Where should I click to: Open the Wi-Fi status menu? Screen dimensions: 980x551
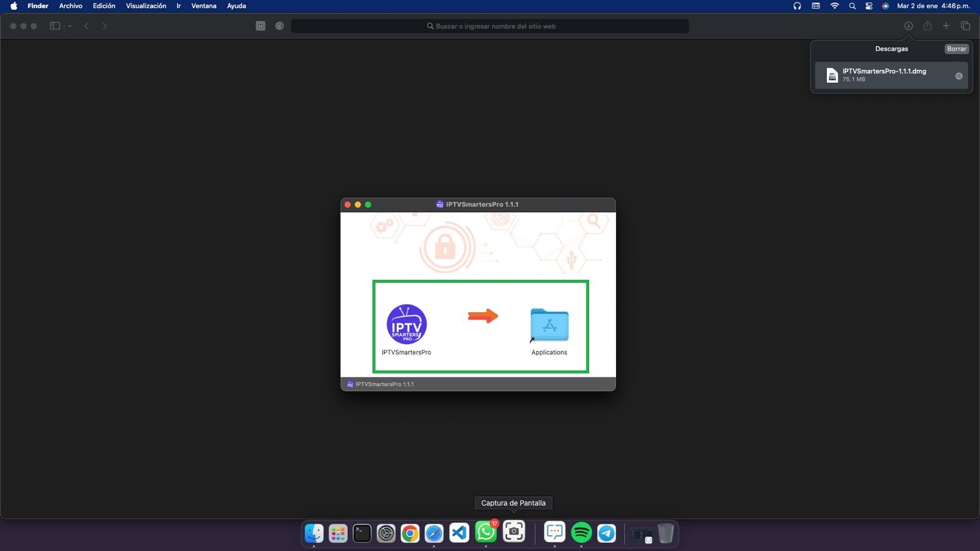point(834,6)
